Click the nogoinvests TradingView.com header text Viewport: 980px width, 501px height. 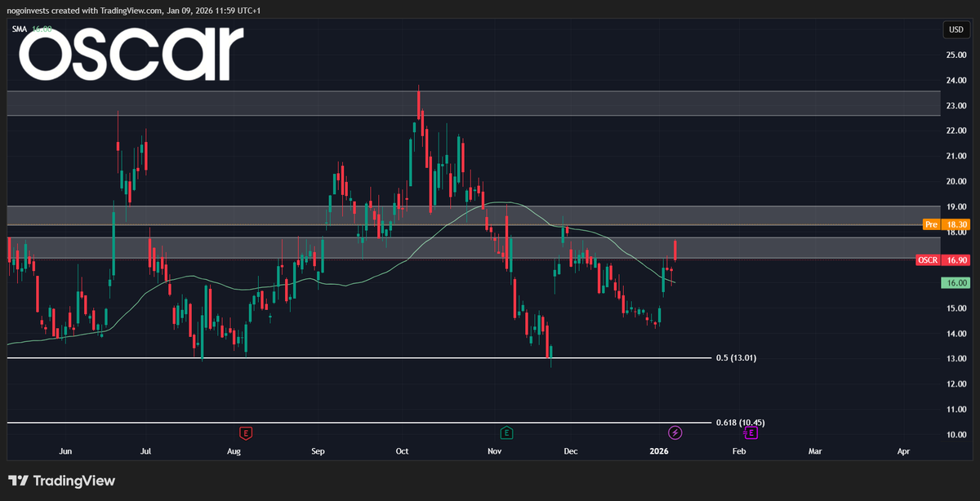coord(135,9)
